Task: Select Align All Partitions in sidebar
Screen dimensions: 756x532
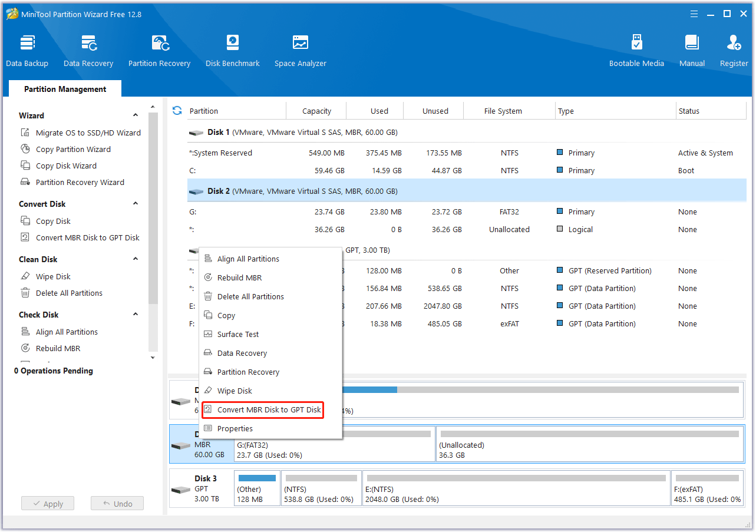Action: [x=59, y=332]
